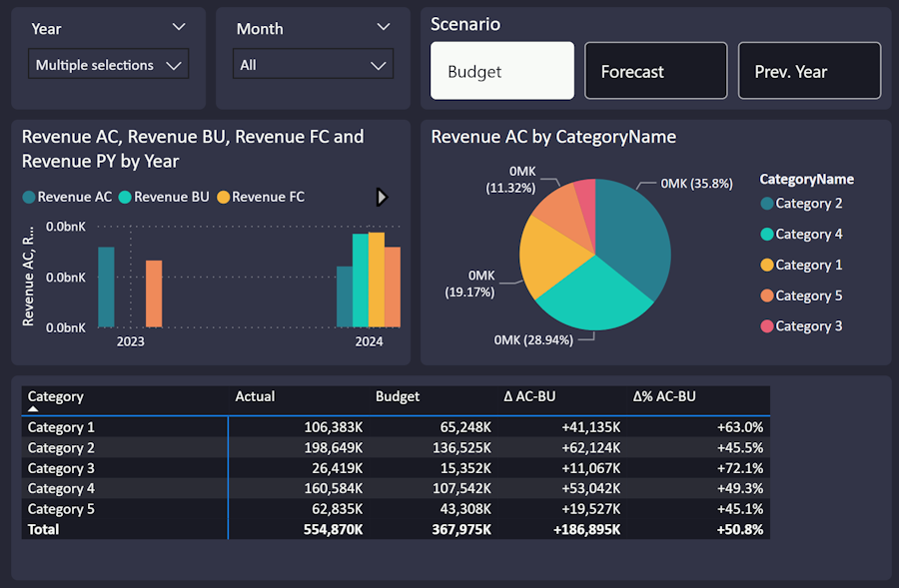Click Category 2 legend dot in pie chart
Screen dimensions: 899x588
(x=767, y=204)
